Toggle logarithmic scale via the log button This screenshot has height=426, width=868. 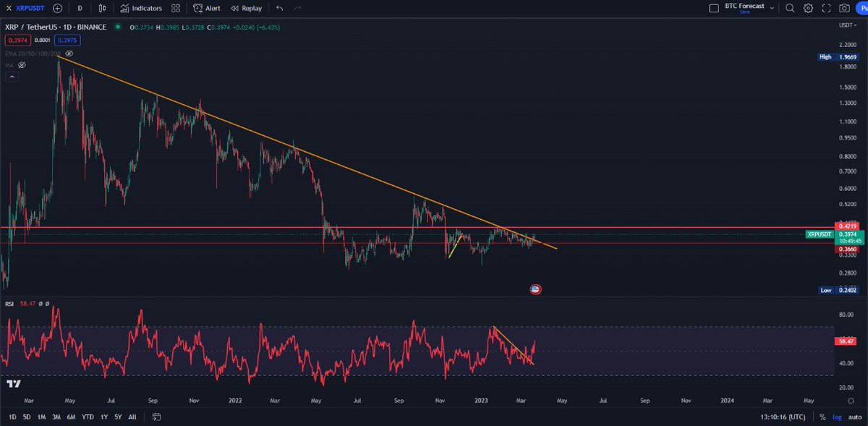pos(837,417)
